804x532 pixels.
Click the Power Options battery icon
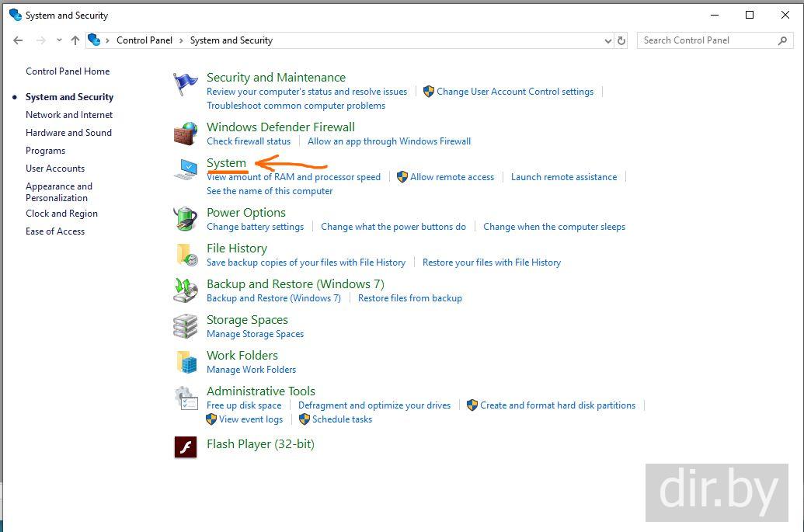[x=185, y=219]
